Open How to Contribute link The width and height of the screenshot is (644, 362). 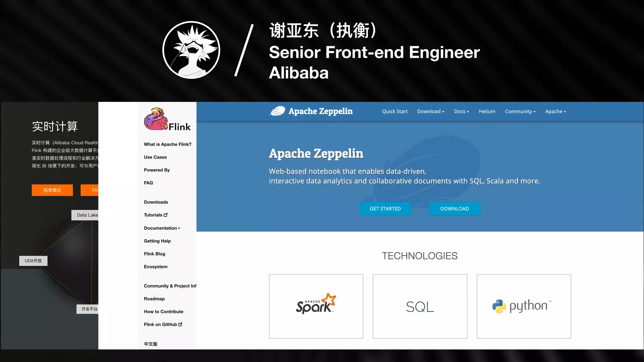[x=164, y=312]
